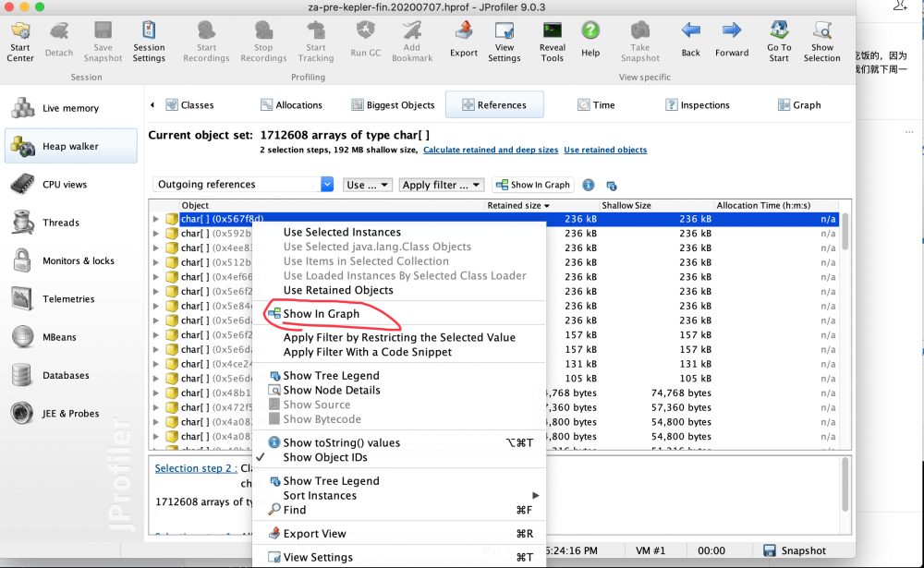924x568 pixels.
Task: Open Sort Instances submenu
Action: pyautogui.click(x=399, y=496)
